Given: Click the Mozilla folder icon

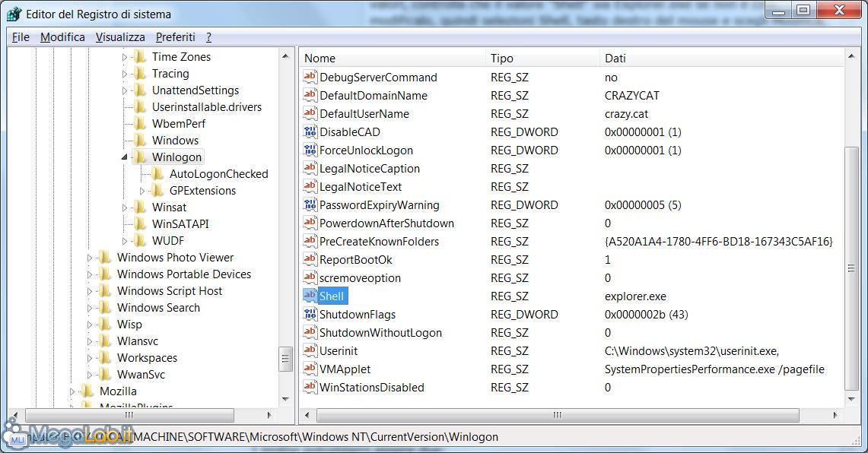Looking at the screenshot, I should click(87, 391).
